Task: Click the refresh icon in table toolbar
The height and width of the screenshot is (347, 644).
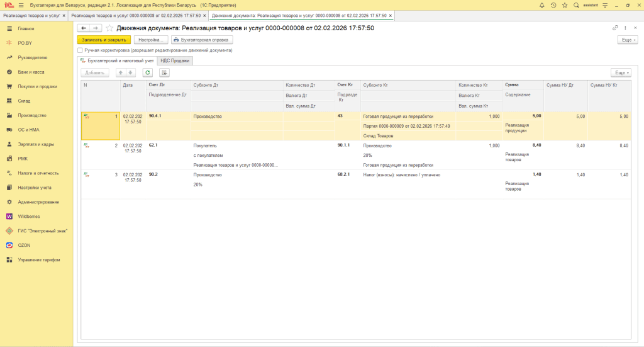Action: click(147, 72)
